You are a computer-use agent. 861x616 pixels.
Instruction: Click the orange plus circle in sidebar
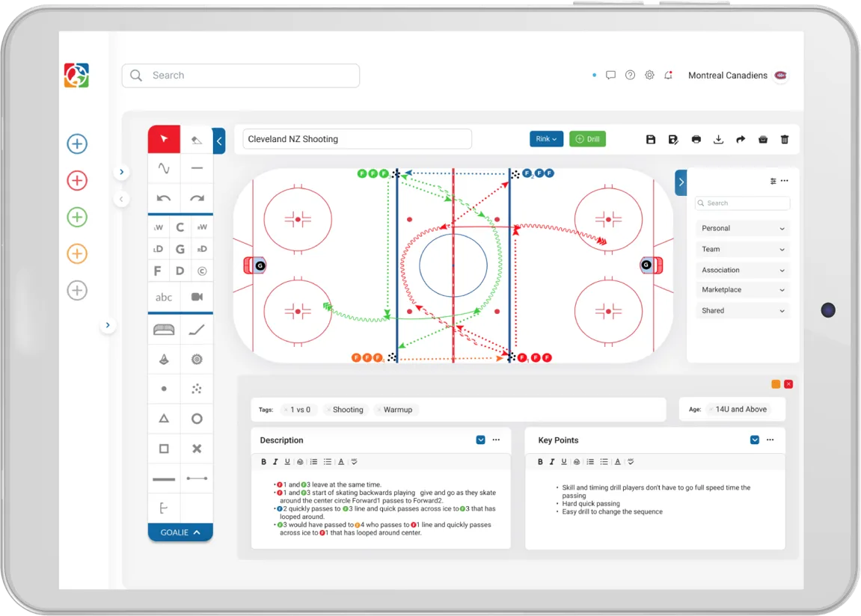(x=77, y=253)
